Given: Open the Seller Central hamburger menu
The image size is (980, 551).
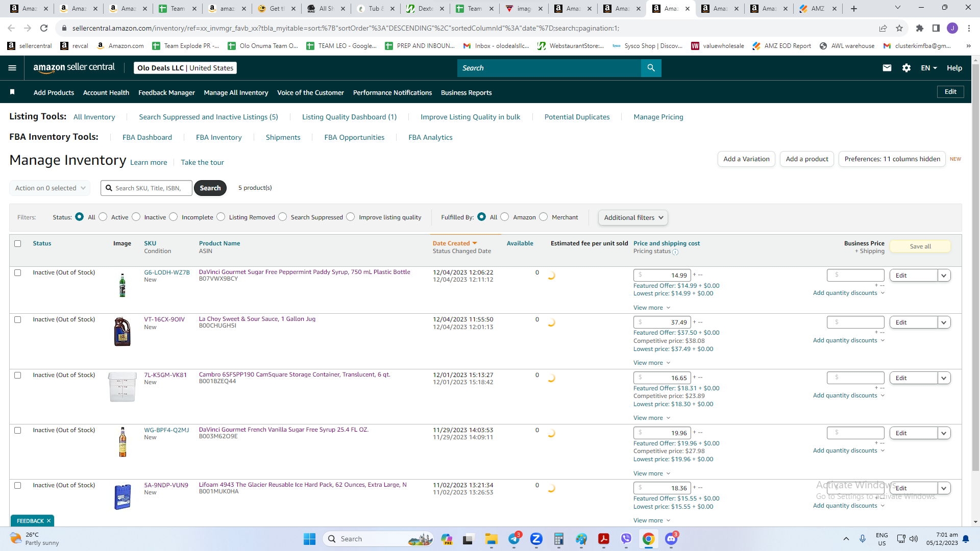Looking at the screenshot, I should (x=12, y=68).
